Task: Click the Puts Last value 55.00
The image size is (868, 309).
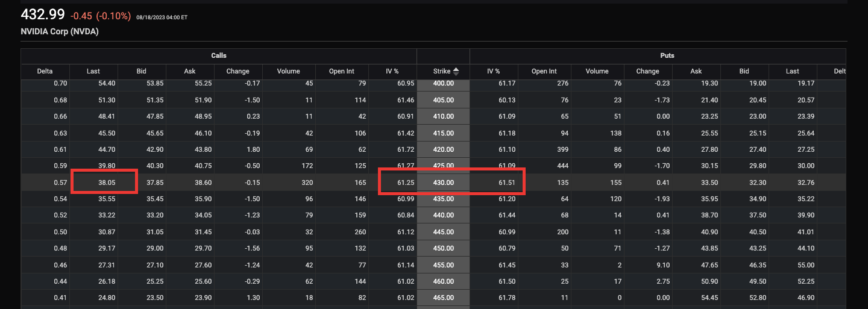Action: click(x=806, y=265)
